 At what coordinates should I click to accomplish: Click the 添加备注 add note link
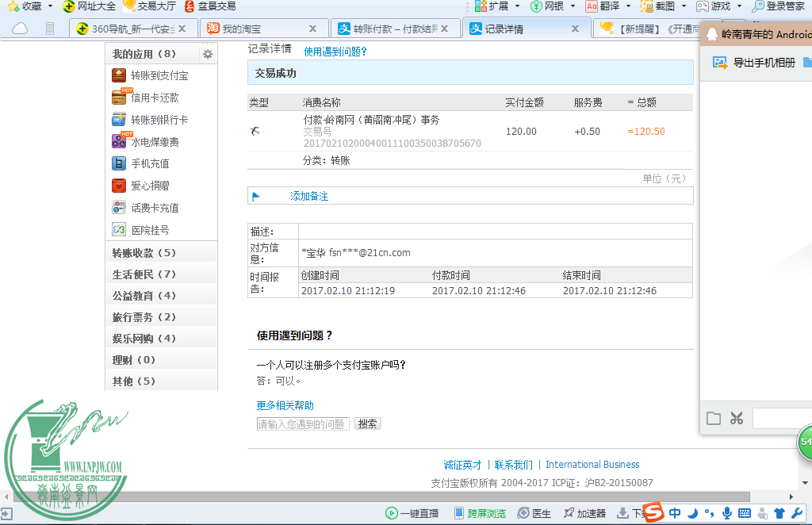coord(309,196)
